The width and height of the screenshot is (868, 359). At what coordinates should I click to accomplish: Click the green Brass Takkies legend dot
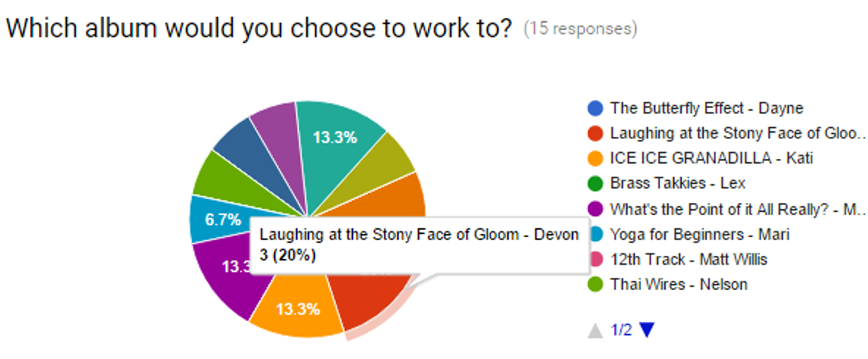[x=595, y=184]
